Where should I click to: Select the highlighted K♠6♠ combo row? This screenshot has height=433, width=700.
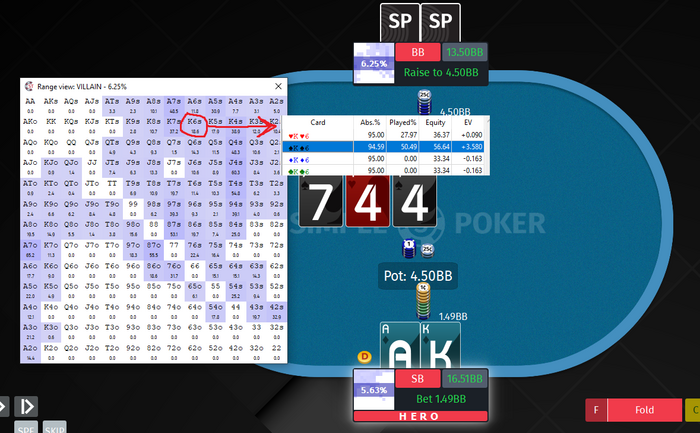(x=386, y=147)
